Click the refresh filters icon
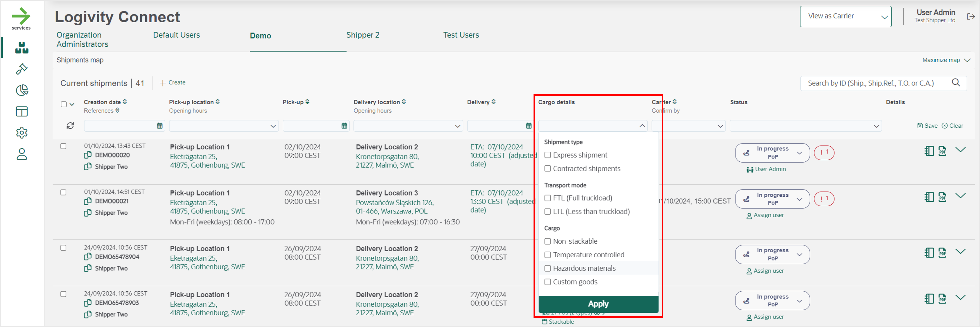 [70, 125]
